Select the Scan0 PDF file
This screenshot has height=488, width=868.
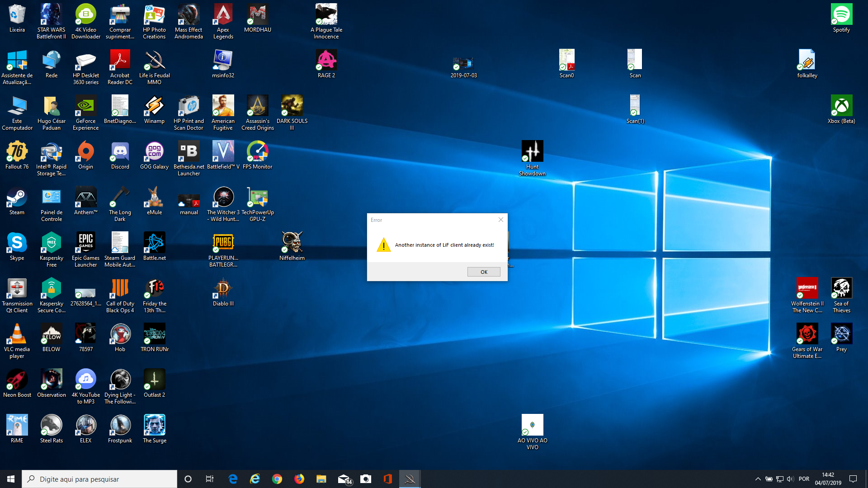point(567,65)
